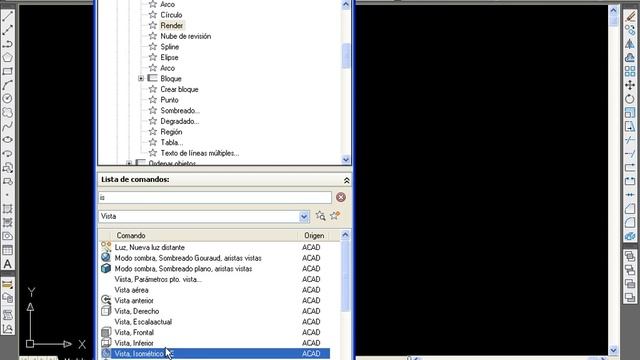The width and height of the screenshot is (640, 360).
Task: Expand the Bloque tree node
Action: pos(141,78)
